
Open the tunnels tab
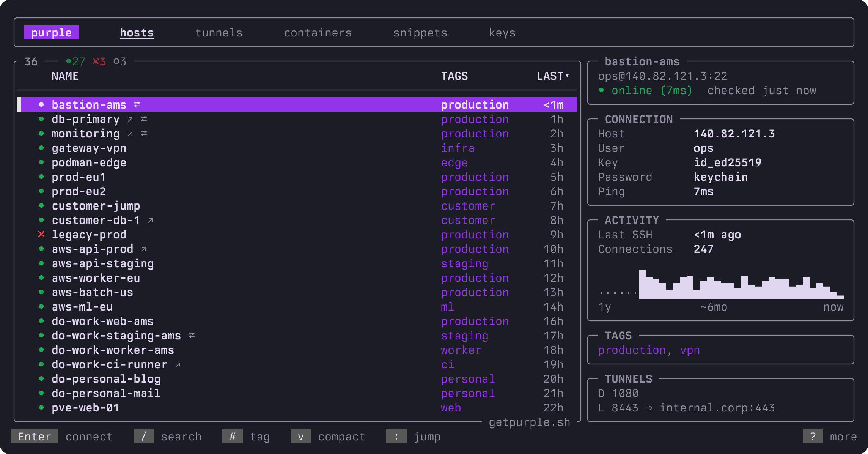click(219, 33)
